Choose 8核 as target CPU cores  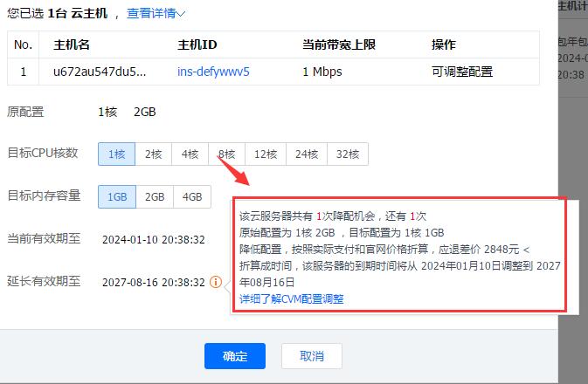226,154
